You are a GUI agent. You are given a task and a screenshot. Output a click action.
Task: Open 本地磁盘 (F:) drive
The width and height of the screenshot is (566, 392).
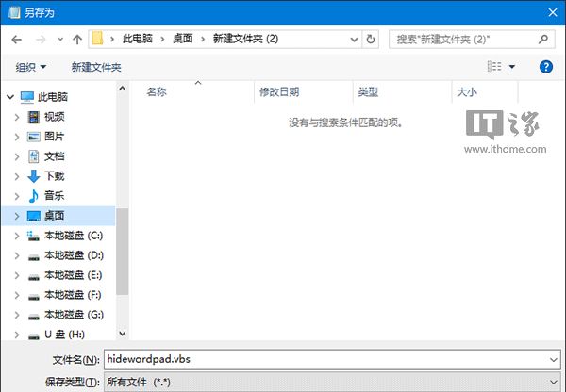73,295
